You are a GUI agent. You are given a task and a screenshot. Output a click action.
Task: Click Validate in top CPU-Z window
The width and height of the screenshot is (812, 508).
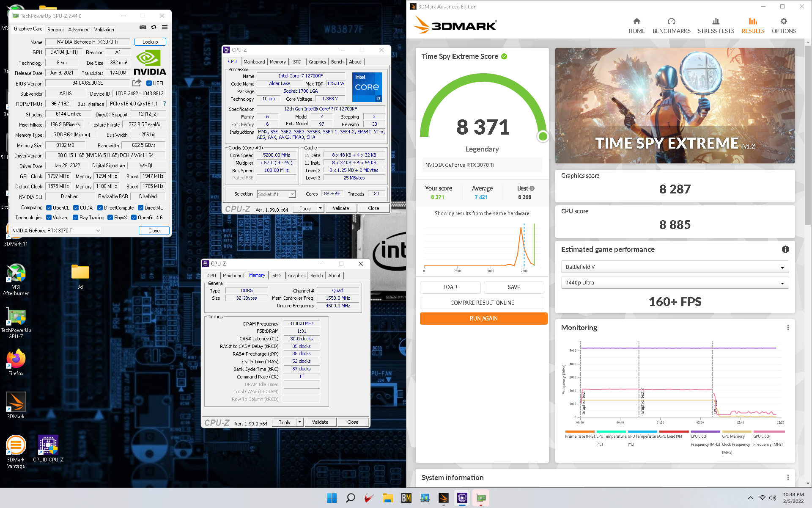[341, 208]
